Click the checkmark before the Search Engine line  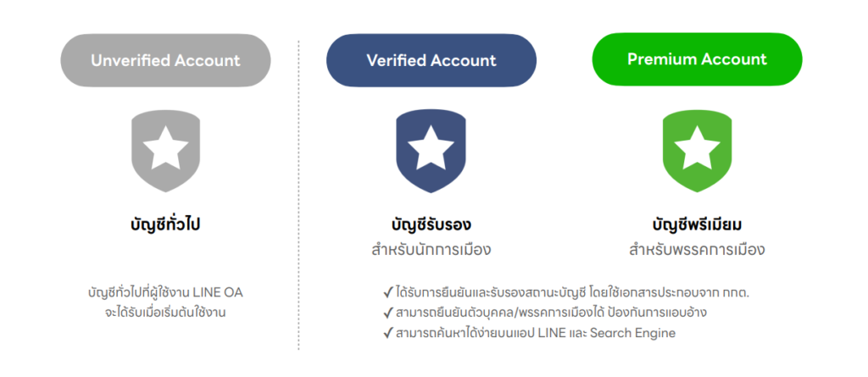pyautogui.click(x=388, y=333)
